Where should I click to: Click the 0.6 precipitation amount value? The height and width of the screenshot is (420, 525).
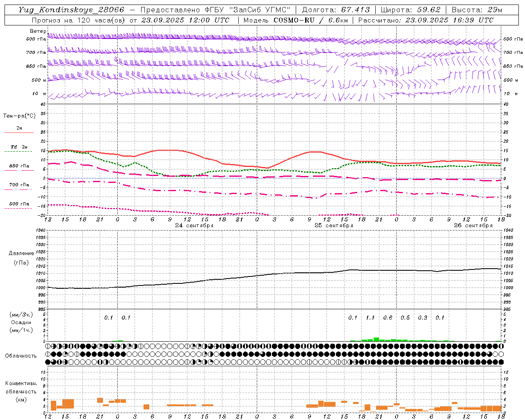388,318
